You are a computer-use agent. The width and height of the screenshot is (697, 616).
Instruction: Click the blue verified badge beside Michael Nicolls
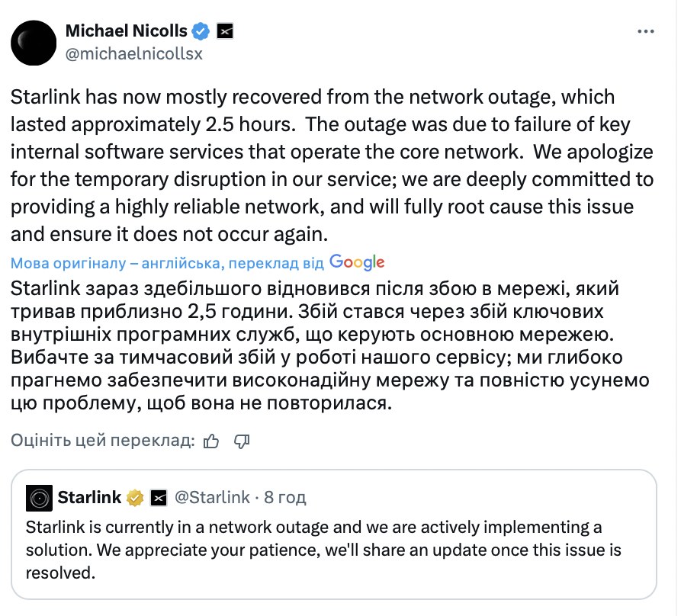[201, 31]
